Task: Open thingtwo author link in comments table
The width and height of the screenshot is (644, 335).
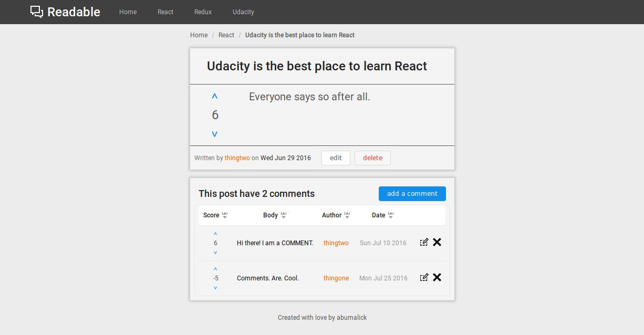Action: [336, 243]
